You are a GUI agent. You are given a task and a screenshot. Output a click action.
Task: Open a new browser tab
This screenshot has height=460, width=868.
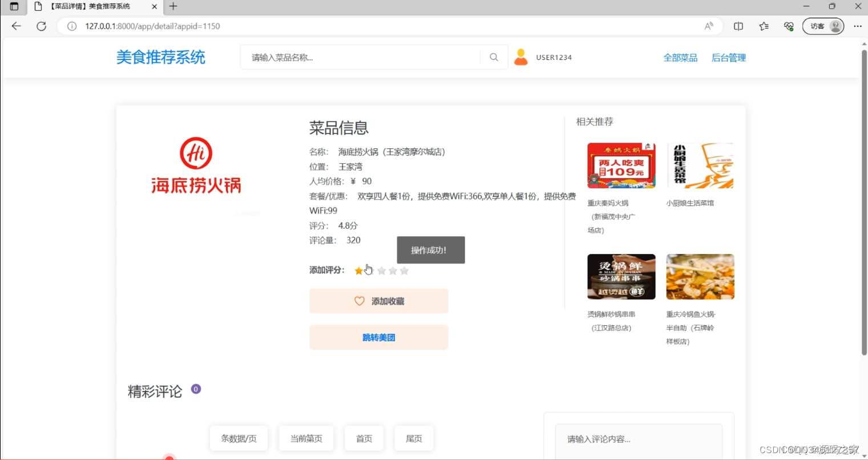click(x=172, y=7)
